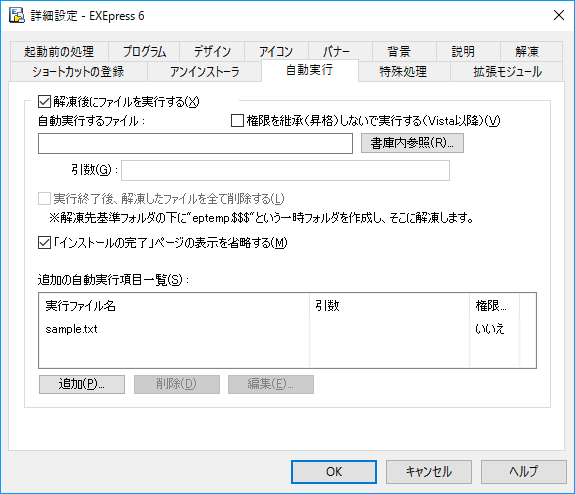
Task: Open the アンインストーラ tab
Action: coord(205,72)
